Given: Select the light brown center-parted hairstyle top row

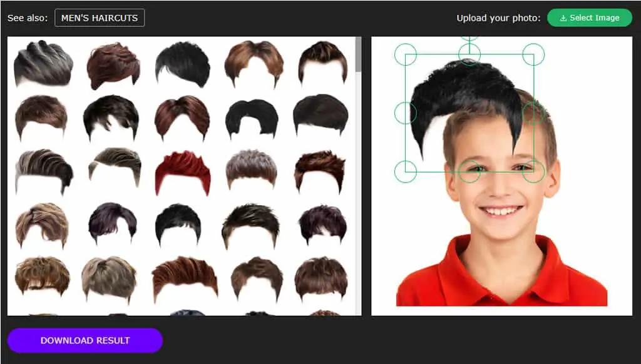Looking at the screenshot, I should (254, 63).
